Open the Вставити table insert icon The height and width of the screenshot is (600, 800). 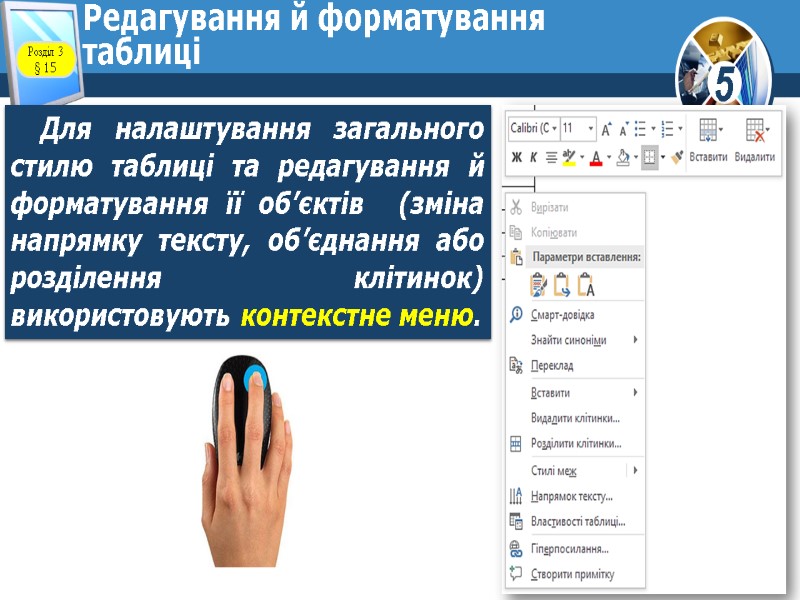(707, 128)
